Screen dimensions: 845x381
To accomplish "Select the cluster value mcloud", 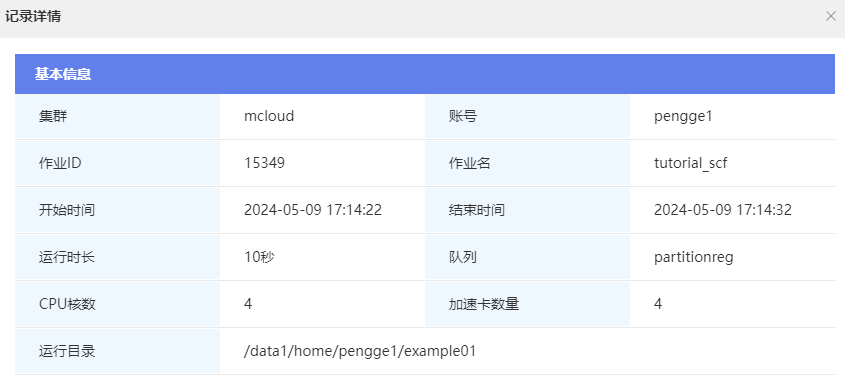I will [269, 116].
